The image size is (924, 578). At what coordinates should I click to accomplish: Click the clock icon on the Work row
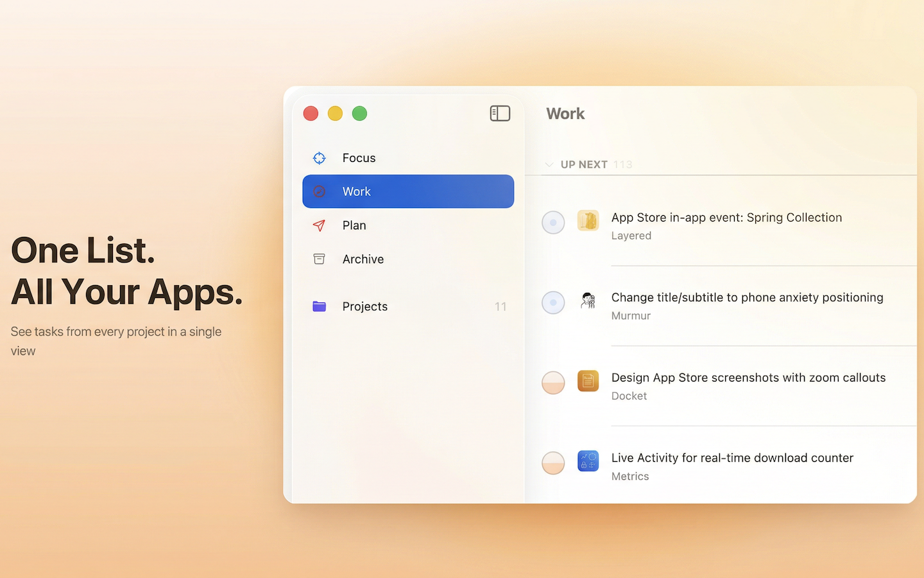click(319, 191)
